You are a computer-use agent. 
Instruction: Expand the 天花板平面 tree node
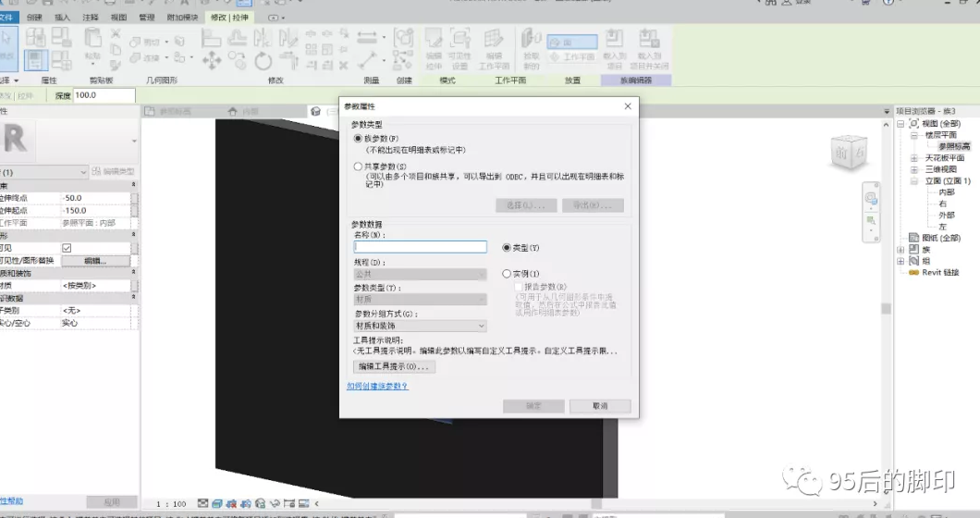(913, 158)
